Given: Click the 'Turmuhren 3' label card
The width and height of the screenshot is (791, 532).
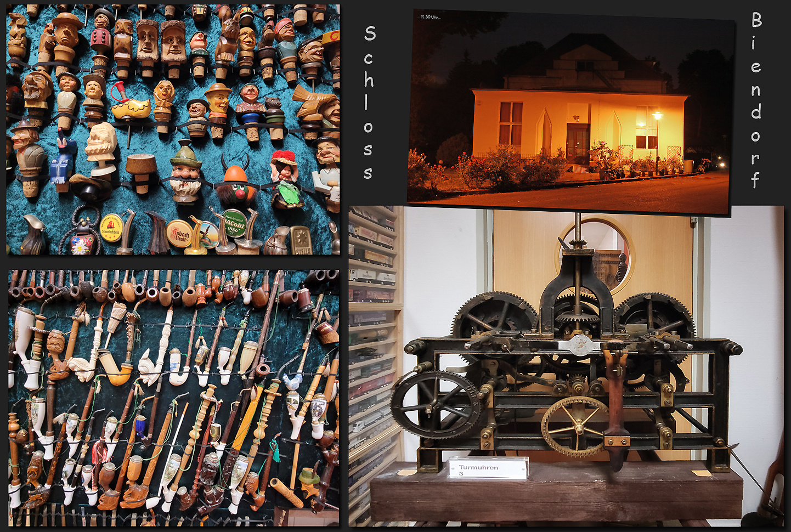Looking at the screenshot, I should pyautogui.click(x=488, y=468).
